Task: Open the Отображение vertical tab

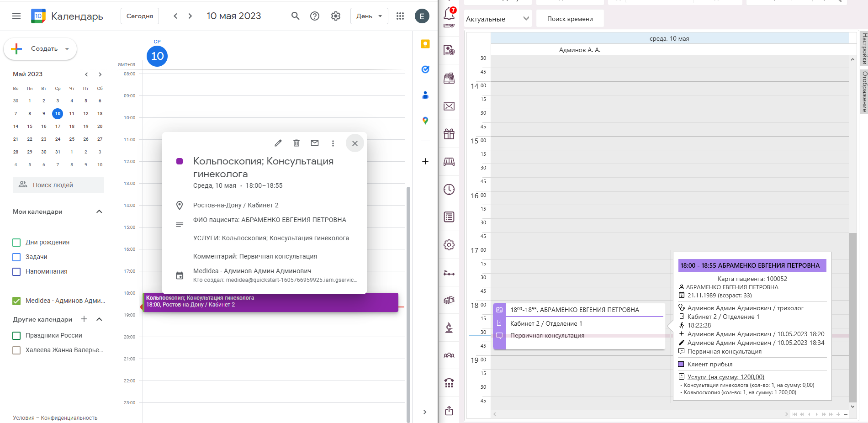Action: coord(864,92)
